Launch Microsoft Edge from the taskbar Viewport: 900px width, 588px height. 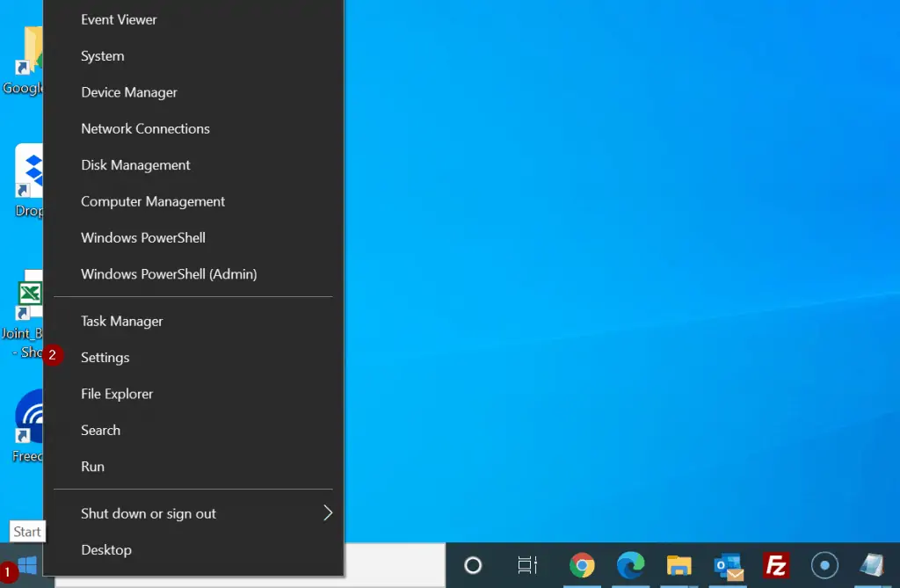click(x=630, y=565)
